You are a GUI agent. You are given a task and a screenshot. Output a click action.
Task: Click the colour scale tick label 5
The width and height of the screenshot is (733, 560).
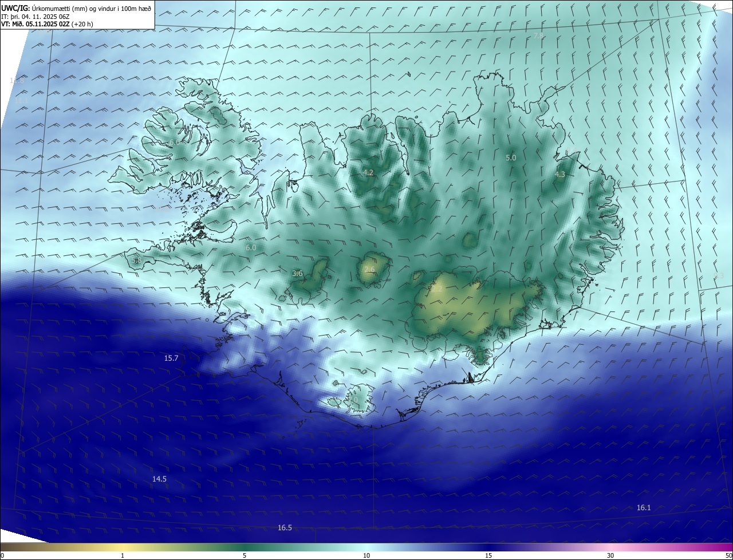pos(245,555)
